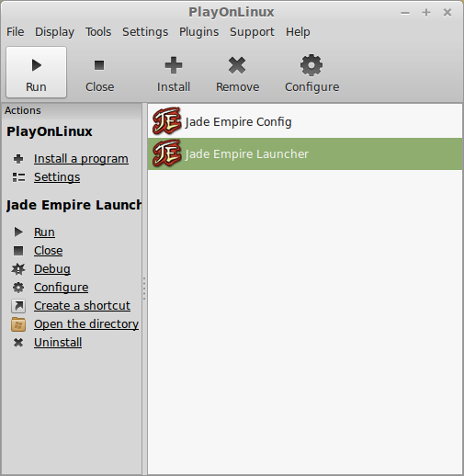Click X icon beside Uninstall
This screenshot has width=464, height=476.
18,343
